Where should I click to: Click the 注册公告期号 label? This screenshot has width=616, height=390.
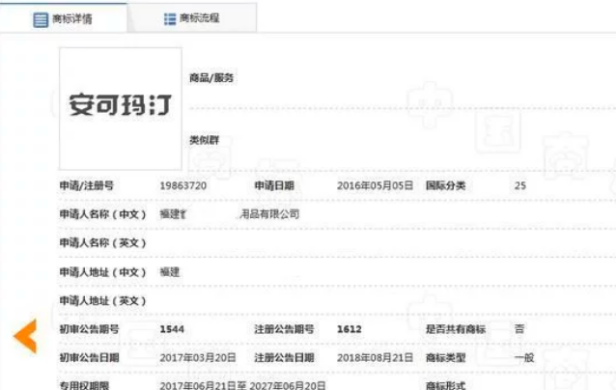[284, 329]
